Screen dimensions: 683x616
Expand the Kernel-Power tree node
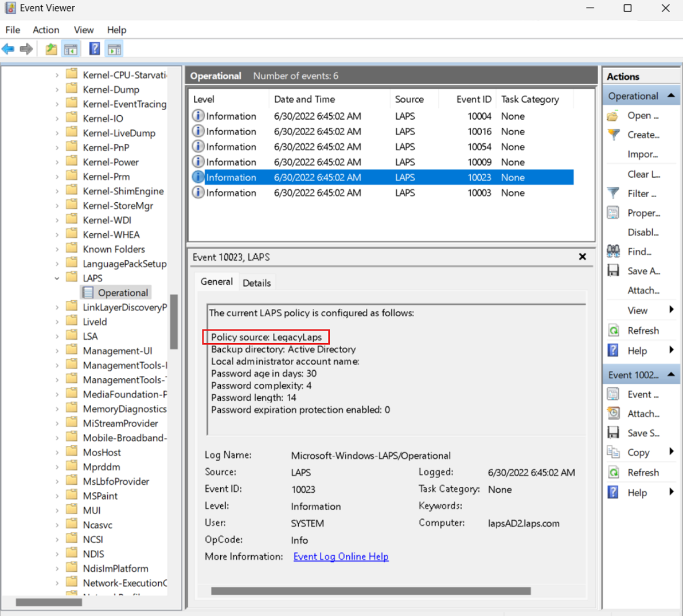click(x=57, y=162)
